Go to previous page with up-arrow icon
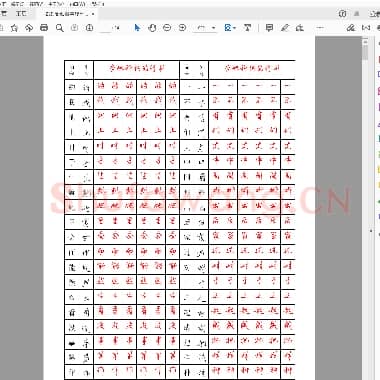 click(74, 28)
